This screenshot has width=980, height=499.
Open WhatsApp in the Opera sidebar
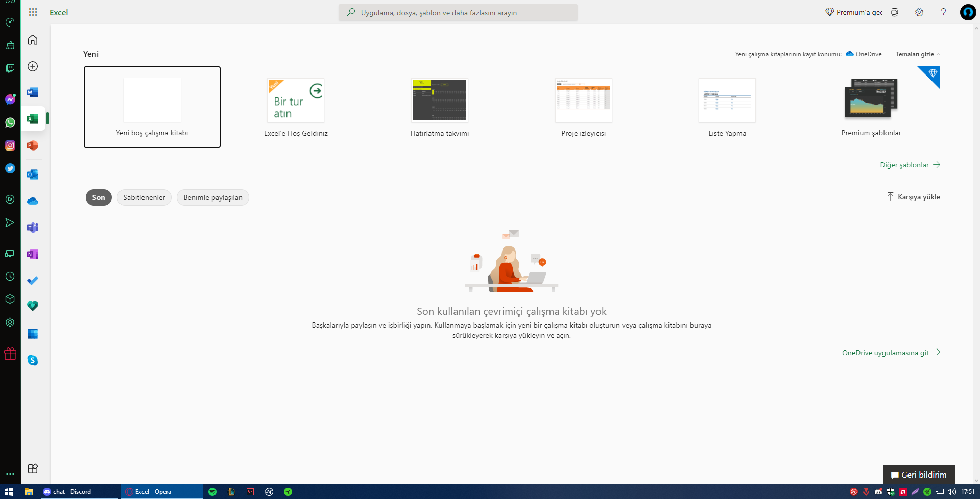pos(10,122)
